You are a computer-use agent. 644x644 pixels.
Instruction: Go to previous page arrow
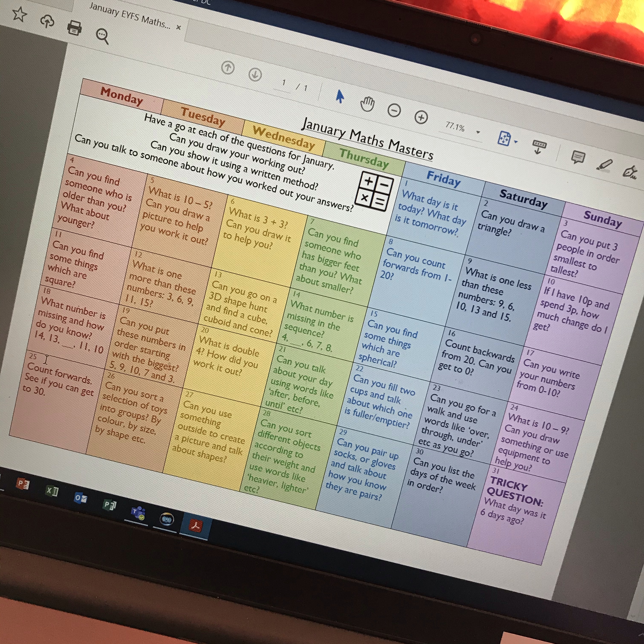(x=228, y=68)
